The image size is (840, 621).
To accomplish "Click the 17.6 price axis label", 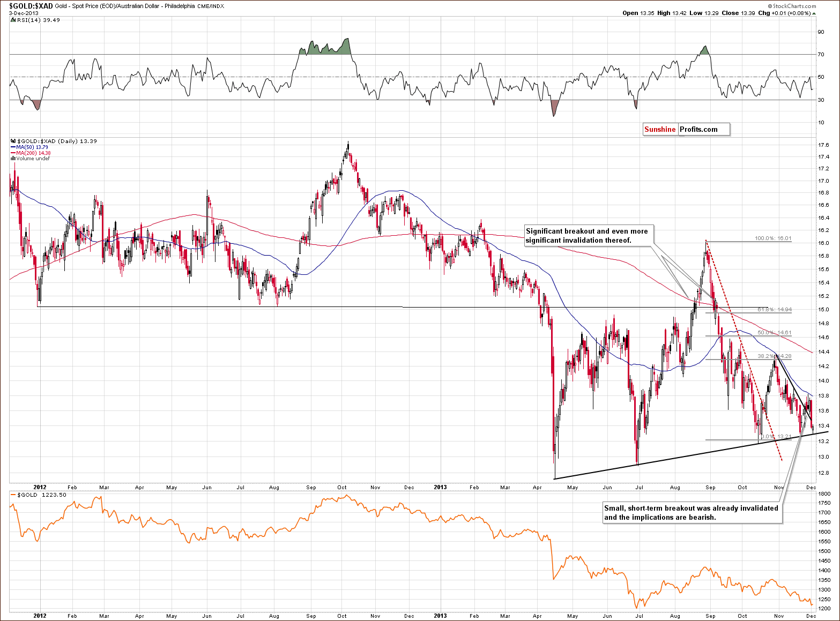I will coord(823,145).
